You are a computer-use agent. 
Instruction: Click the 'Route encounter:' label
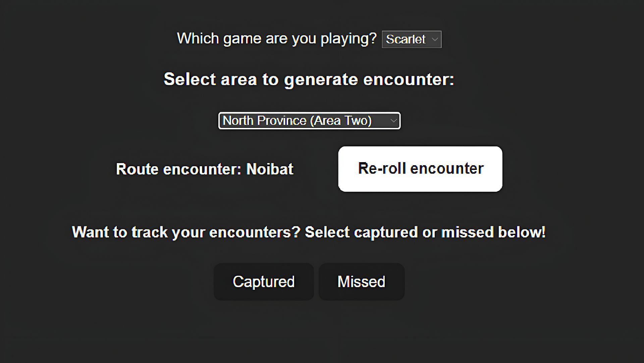[x=179, y=169]
